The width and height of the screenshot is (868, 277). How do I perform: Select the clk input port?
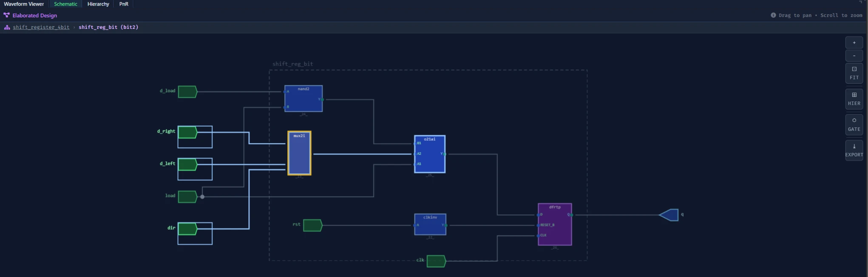click(x=436, y=261)
